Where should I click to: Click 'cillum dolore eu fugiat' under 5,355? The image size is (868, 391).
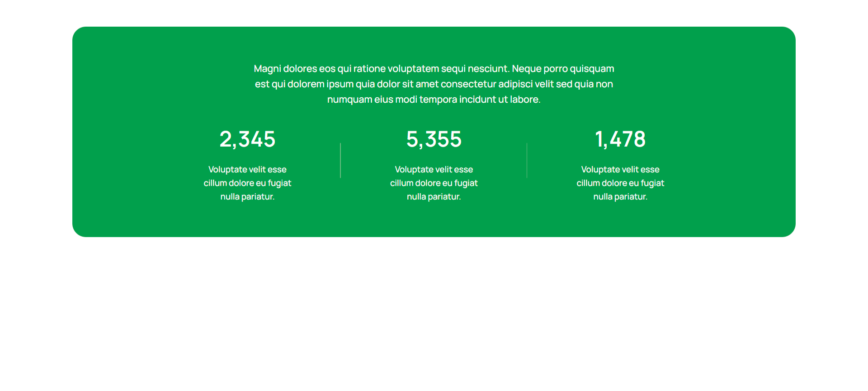point(434,183)
